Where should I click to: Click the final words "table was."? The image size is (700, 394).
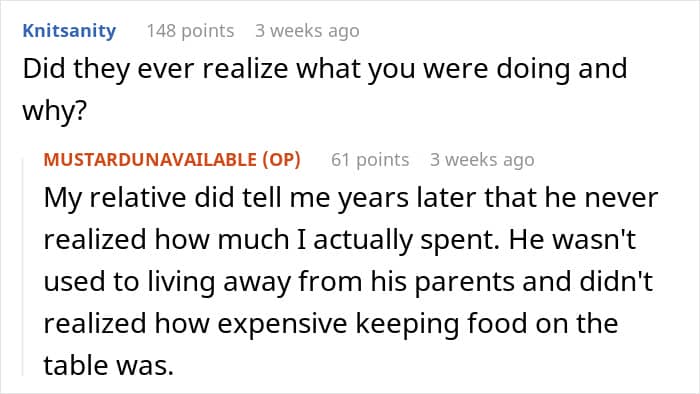point(108,365)
